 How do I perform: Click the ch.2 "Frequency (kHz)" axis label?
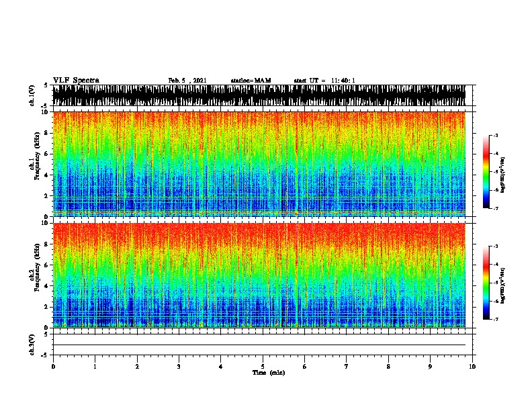coord(37,267)
